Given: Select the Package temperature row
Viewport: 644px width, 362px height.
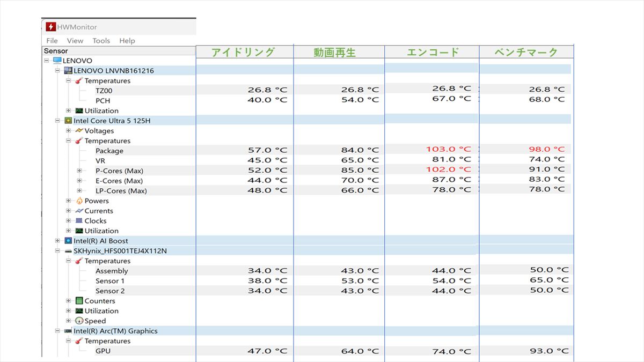Looking at the screenshot, I should click(109, 151).
